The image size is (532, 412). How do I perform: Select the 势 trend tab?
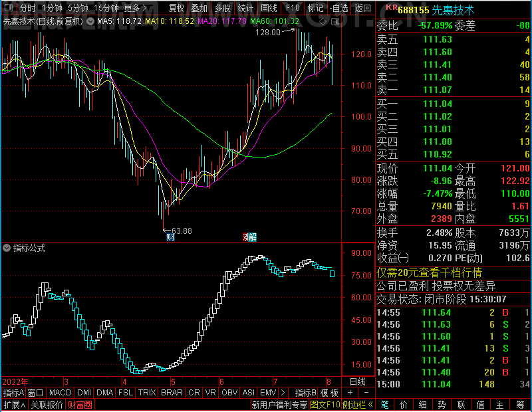(x=442, y=405)
